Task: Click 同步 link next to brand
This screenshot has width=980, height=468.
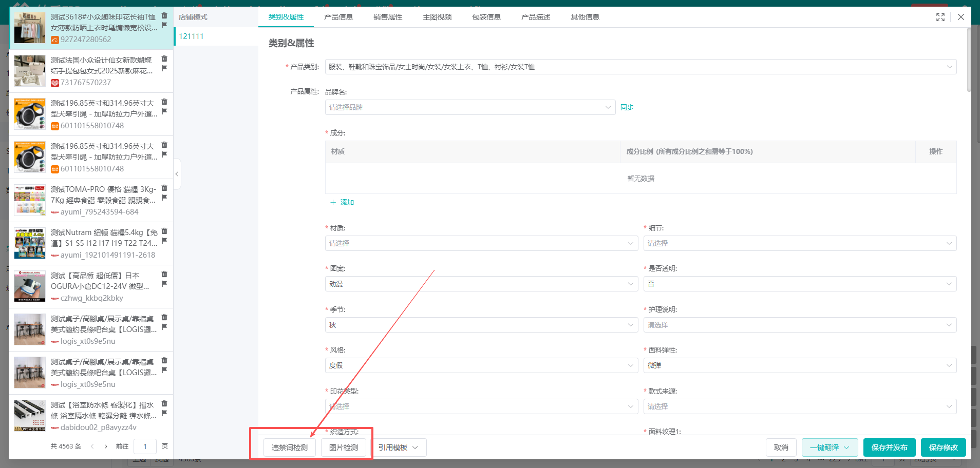Action: [627, 107]
